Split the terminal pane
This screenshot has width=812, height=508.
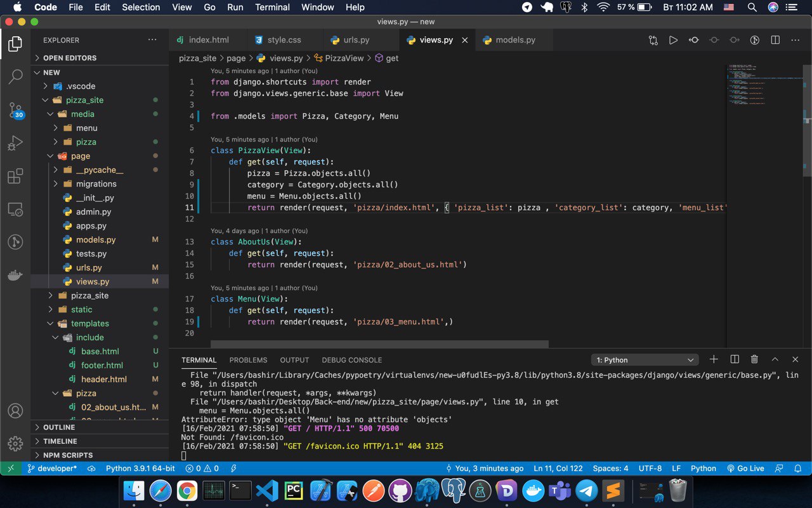(735, 359)
